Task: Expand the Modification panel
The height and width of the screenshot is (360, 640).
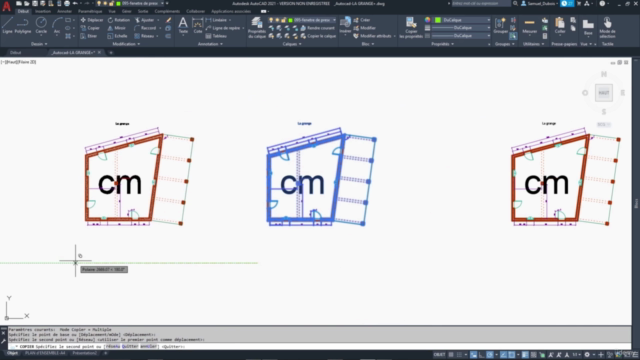Action: click(x=126, y=44)
